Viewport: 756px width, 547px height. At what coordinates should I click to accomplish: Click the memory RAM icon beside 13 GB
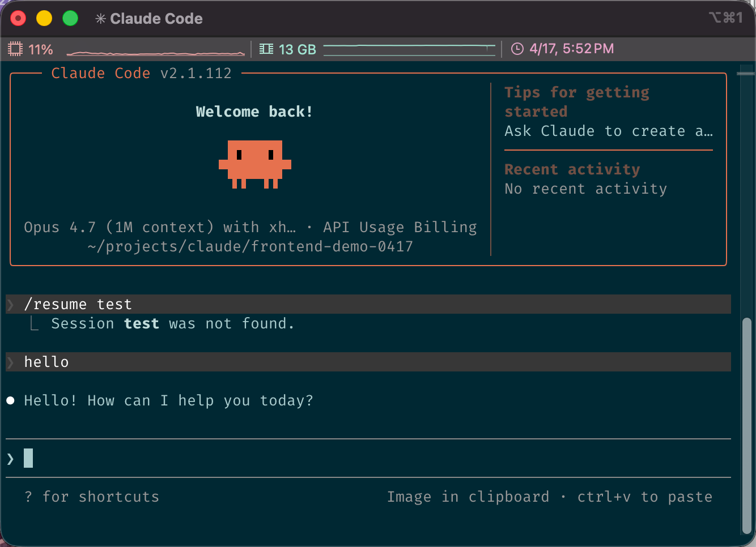click(266, 49)
